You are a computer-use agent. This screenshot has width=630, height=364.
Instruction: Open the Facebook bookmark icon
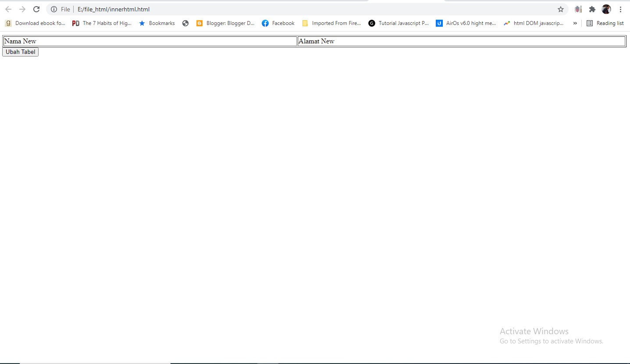click(266, 23)
